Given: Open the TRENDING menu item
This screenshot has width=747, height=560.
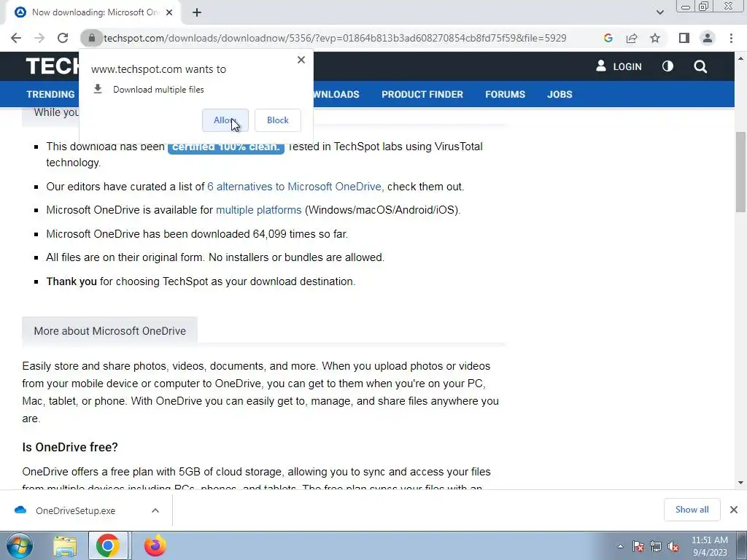Looking at the screenshot, I should (x=50, y=94).
